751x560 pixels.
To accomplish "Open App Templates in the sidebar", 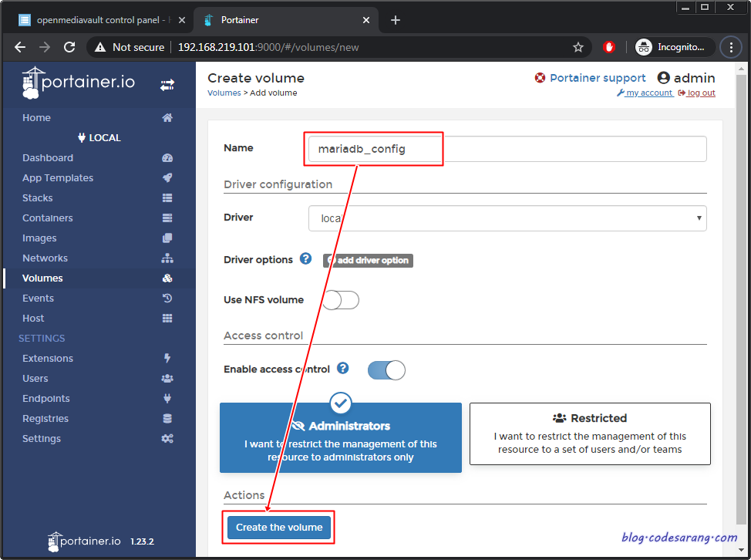I will (58, 177).
